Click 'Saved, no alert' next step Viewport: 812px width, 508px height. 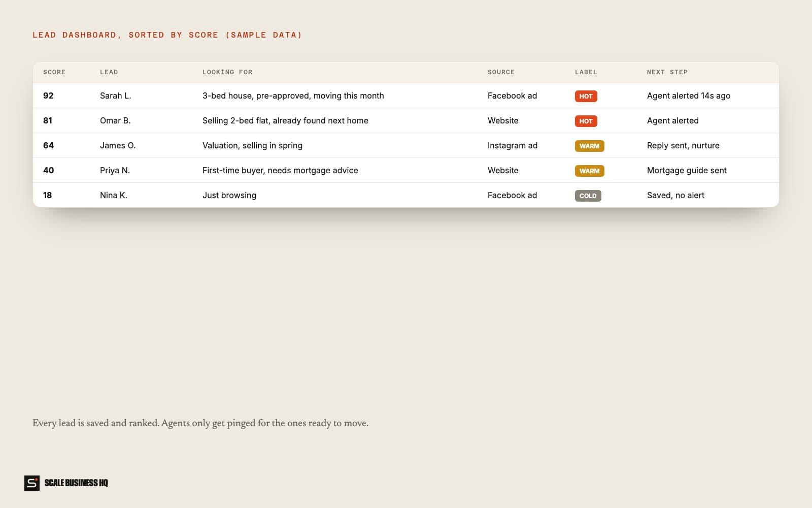click(675, 195)
